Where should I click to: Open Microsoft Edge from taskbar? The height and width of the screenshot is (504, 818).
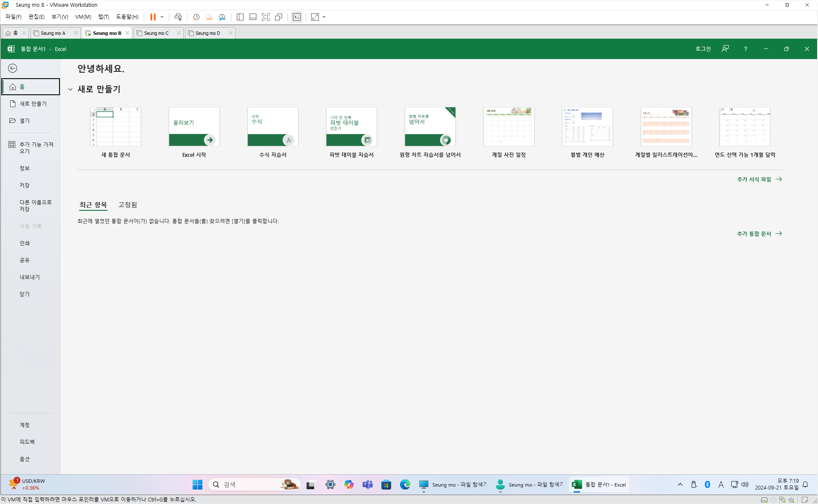point(405,484)
